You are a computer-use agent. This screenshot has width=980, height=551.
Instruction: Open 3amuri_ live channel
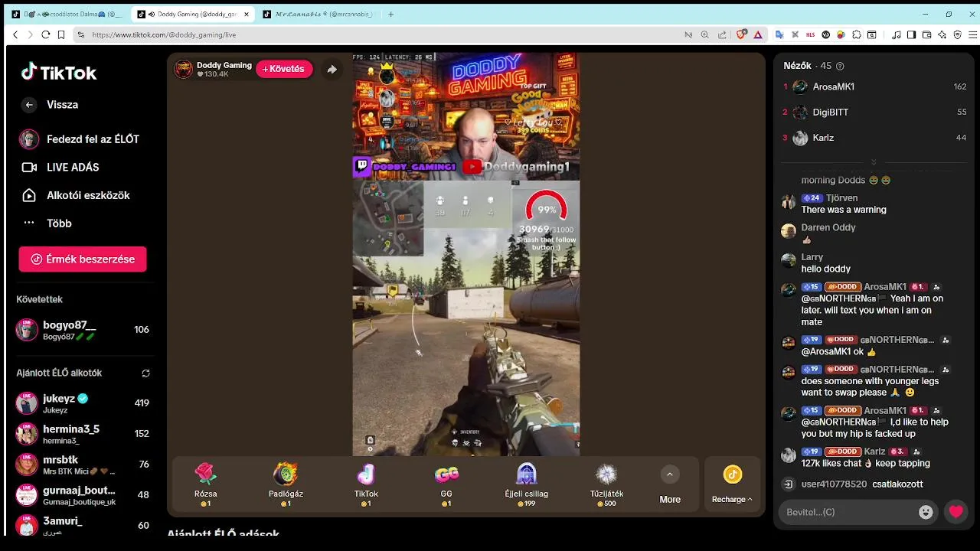[83, 526]
